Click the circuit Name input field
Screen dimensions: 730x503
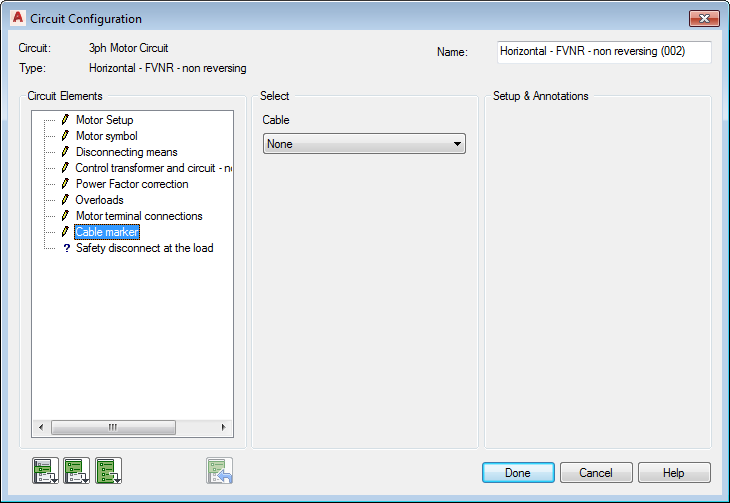point(604,52)
